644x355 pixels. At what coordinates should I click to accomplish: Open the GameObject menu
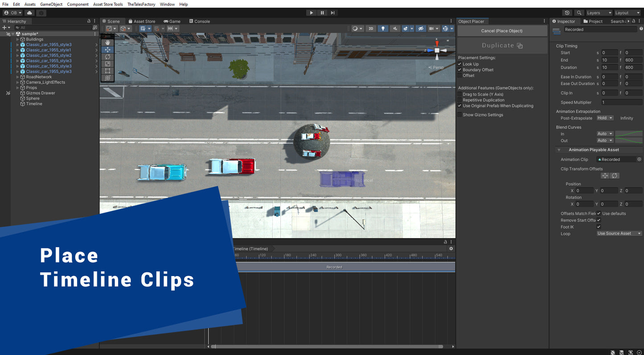51,4
